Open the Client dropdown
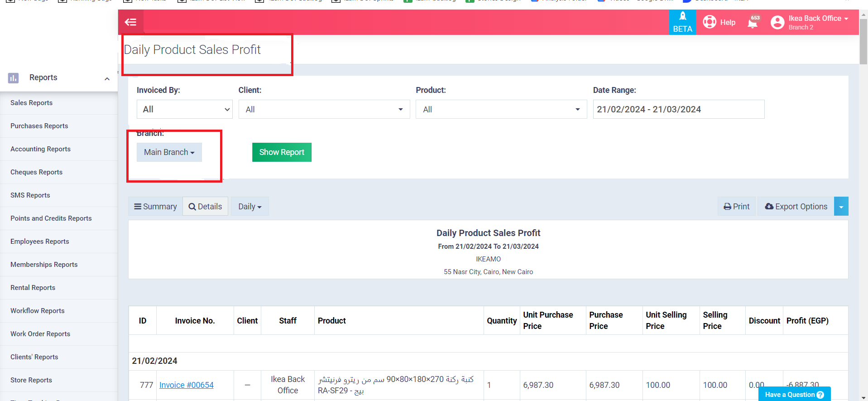 [x=324, y=109]
